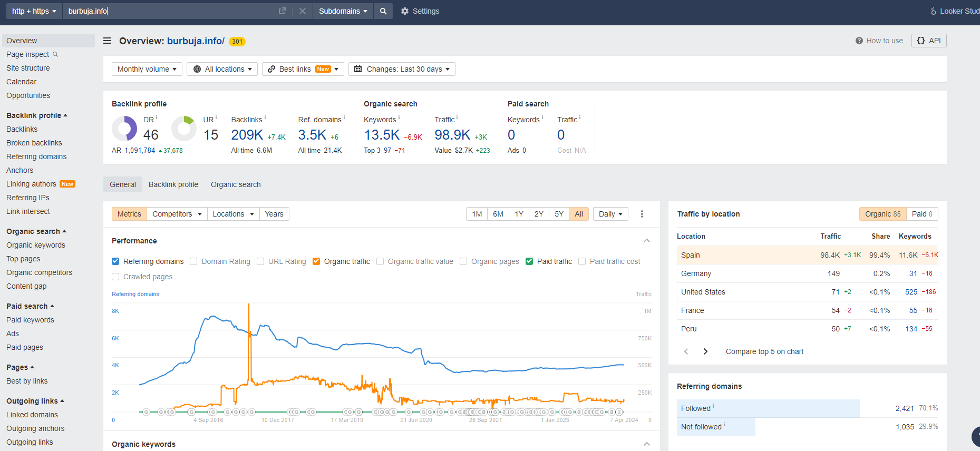Open Looker Studio link
Viewport: 980px width, 451px height.
point(955,11)
